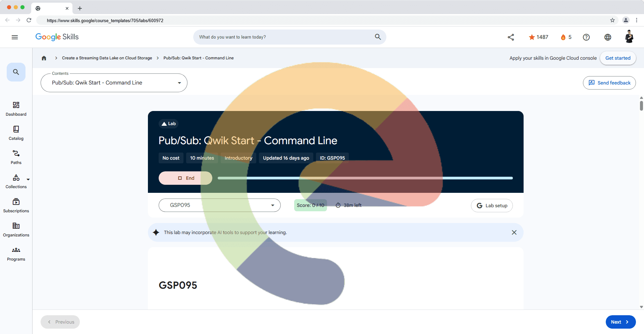
Task: Open a new browser tab
Action: [x=80, y=8]
